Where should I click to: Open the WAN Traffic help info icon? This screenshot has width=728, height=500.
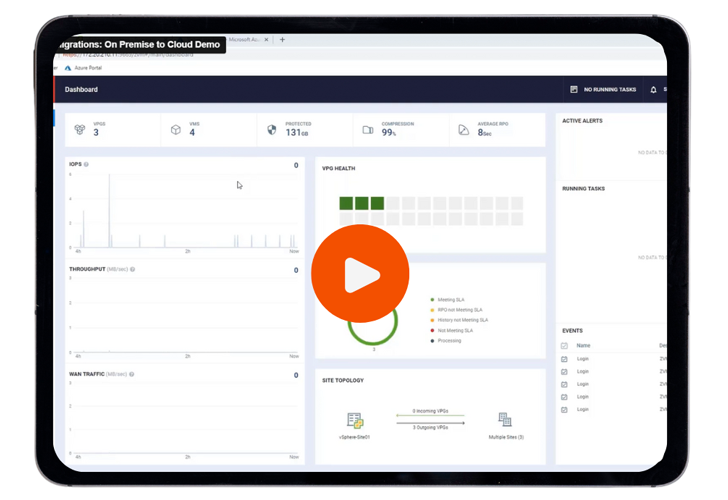(x=132, y=375)
